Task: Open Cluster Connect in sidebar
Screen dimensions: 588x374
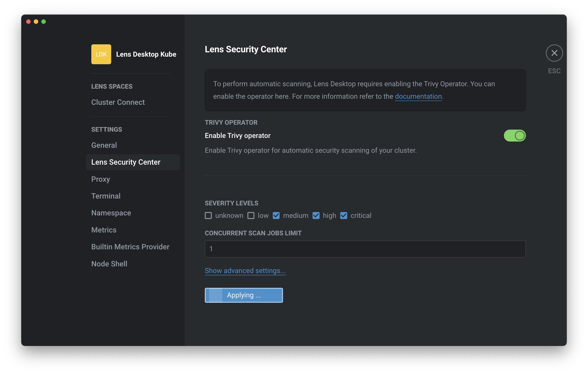Action: click(118, 102)
